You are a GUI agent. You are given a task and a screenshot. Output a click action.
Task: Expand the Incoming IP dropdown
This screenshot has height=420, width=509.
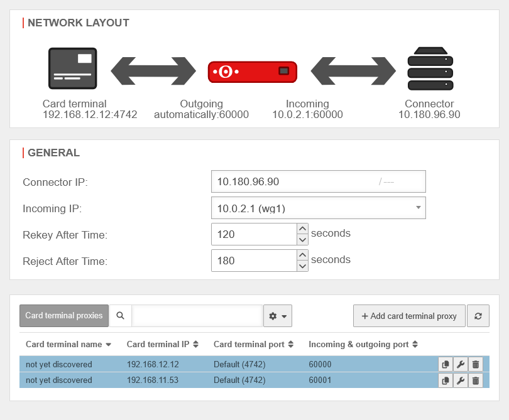(x=318, y=208)
